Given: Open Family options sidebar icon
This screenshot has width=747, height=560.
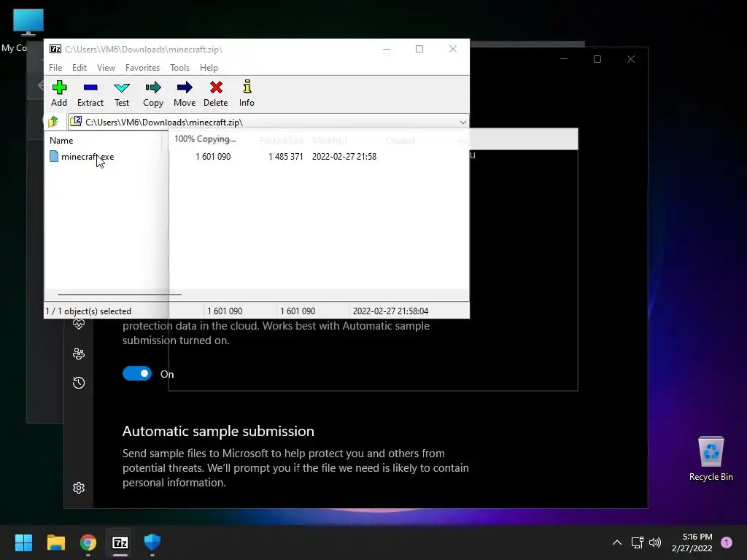Looking at the screenshot, I should click(79, 354).
